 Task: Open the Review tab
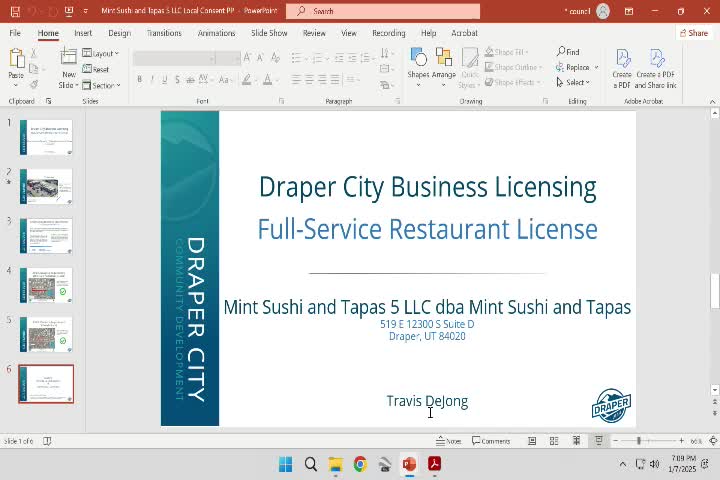tap(314, 33)
